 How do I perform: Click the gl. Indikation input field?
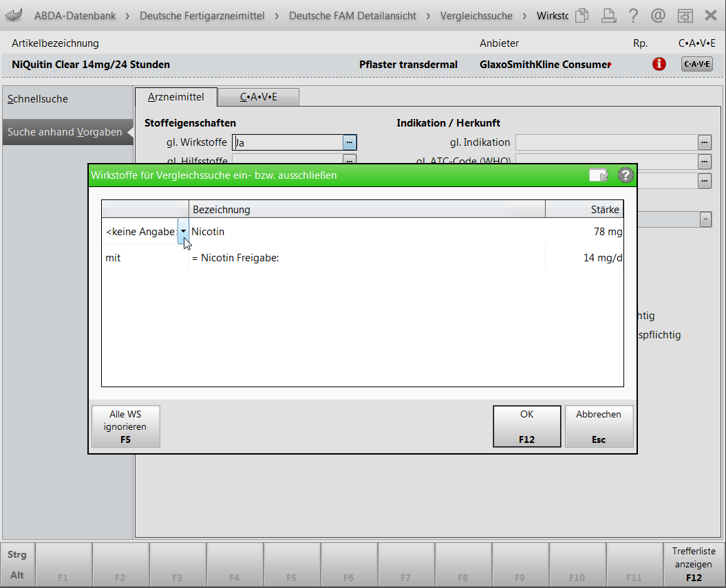coord(606,142)
